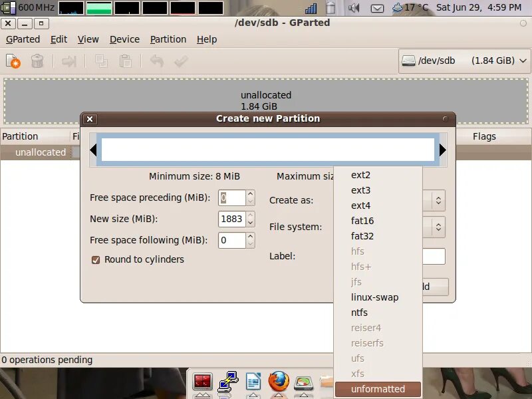Click the Label text field
Image resolution: width=532 pixels, height=399 pixels.
pos(434,256)
